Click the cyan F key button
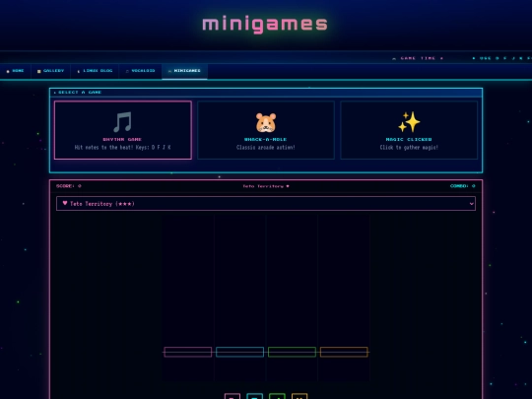532x399 pixels. (255, 396)
